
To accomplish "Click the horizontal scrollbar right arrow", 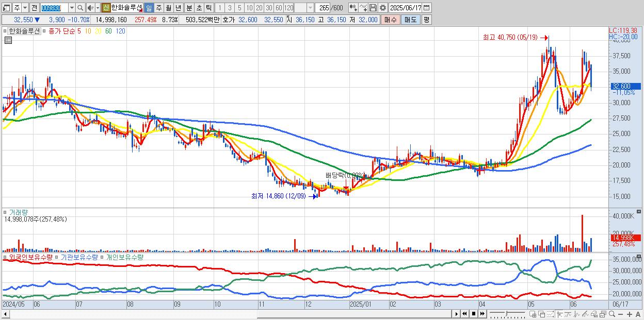I will click(x=456, y=314).
